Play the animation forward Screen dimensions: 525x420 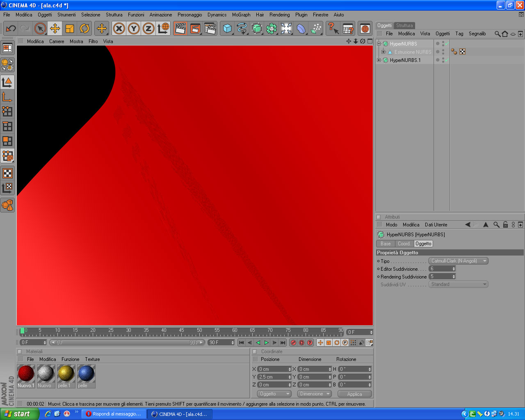coord(267,342)
